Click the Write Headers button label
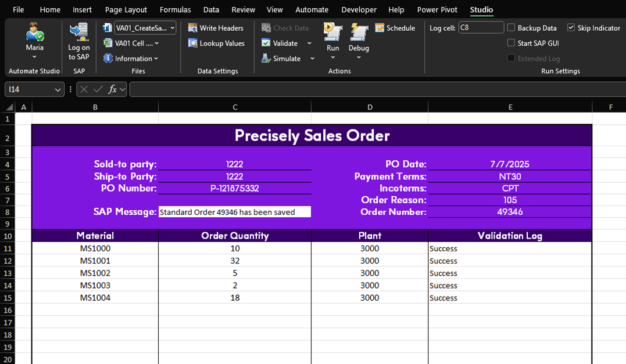Viewport: 626px width, 364px height. (221, 28)
